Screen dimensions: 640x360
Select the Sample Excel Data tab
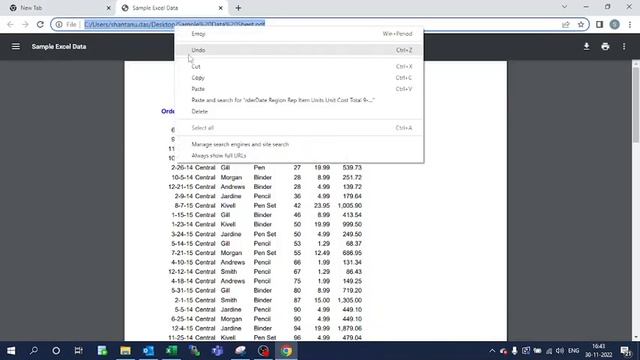(x=171, y=8)
